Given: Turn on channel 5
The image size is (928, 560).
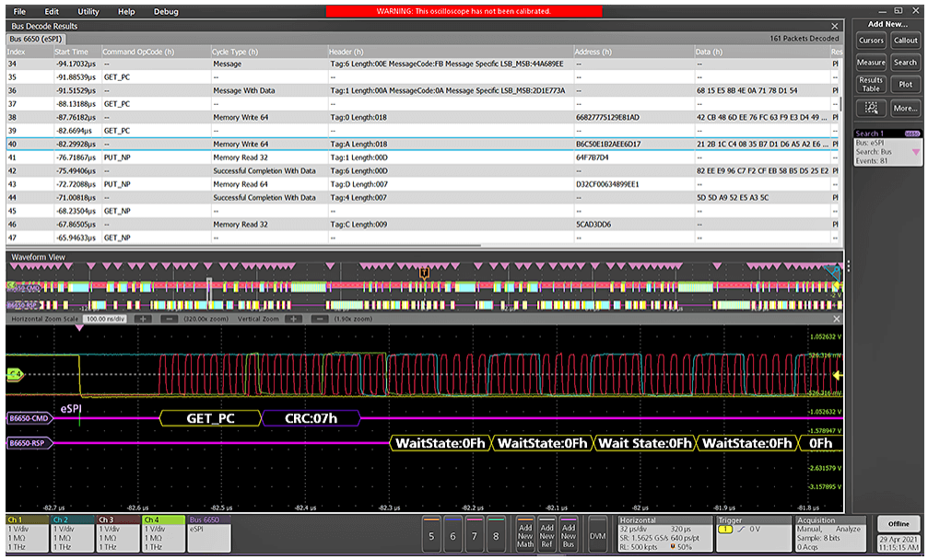Looking at the screenshot, I should (x=431, y=534).
